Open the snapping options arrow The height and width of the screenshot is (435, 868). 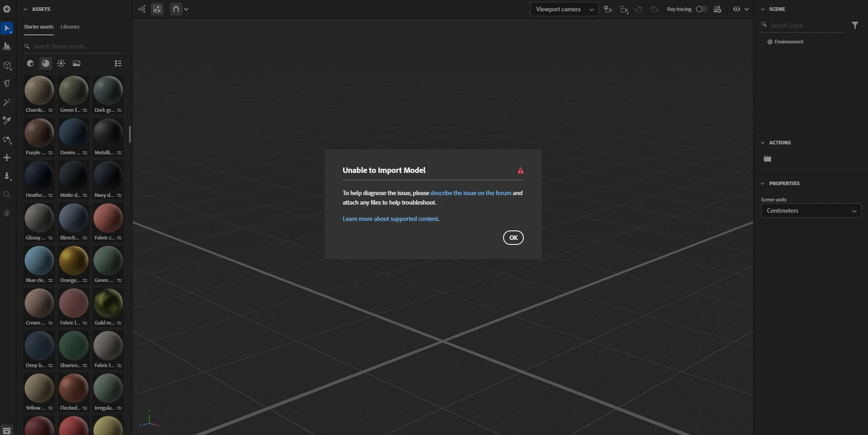click(x=186, y=9)
